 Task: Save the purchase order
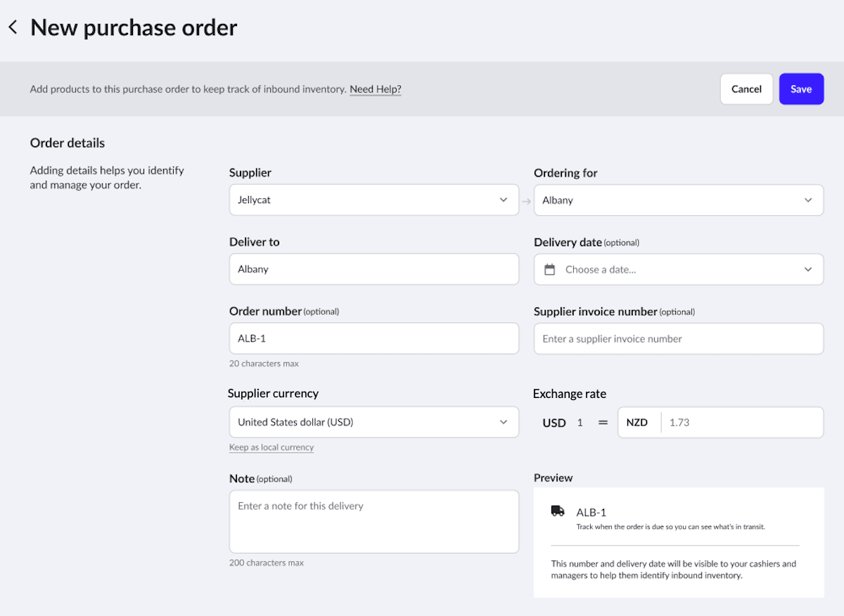tap(801, 89)
